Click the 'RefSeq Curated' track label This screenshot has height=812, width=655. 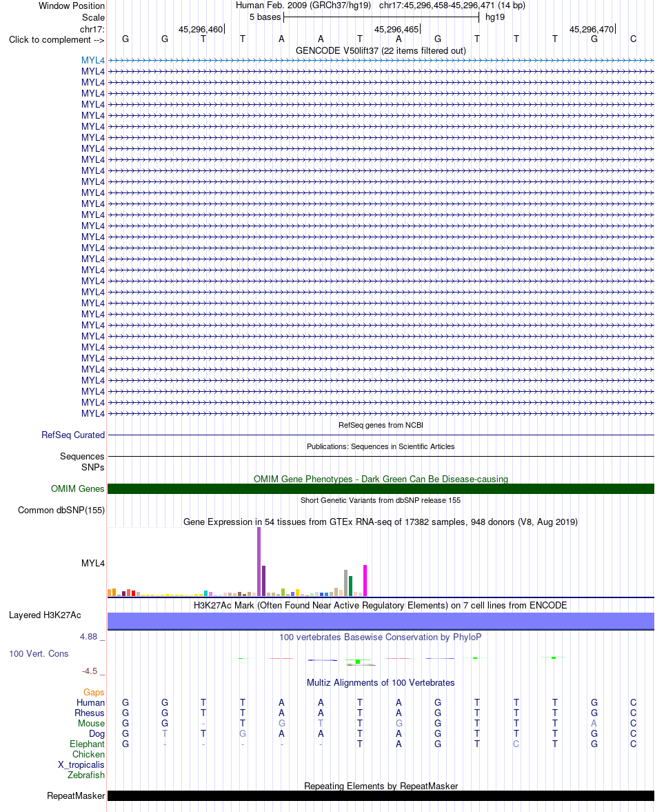coord(73,435)
